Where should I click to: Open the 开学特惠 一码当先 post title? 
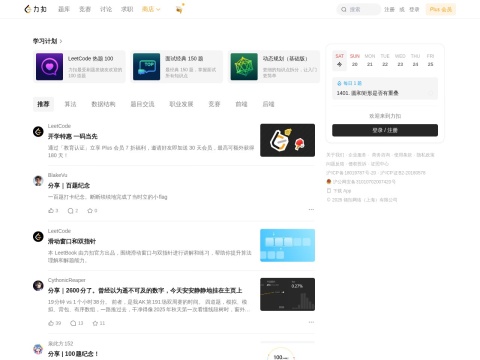coord(73,136)
